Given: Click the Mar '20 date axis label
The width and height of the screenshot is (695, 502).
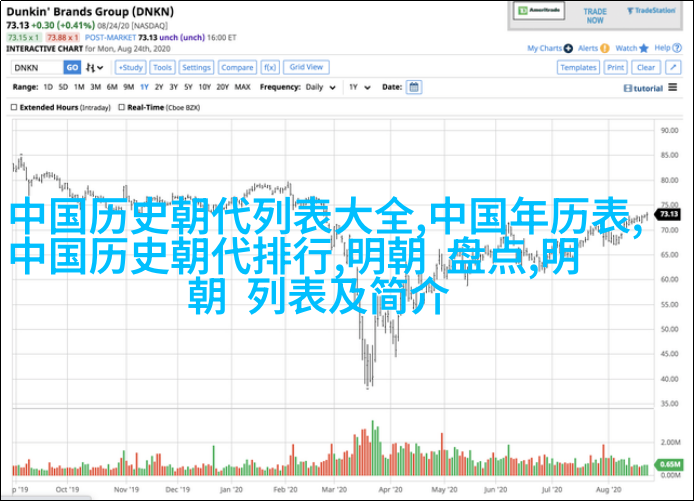Looking at the screenshot, I should [x=334, y=490].
